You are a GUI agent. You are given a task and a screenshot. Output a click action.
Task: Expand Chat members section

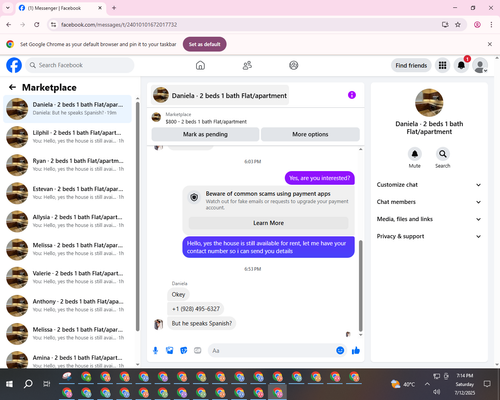pyautogui.click(x=429, y=202)
